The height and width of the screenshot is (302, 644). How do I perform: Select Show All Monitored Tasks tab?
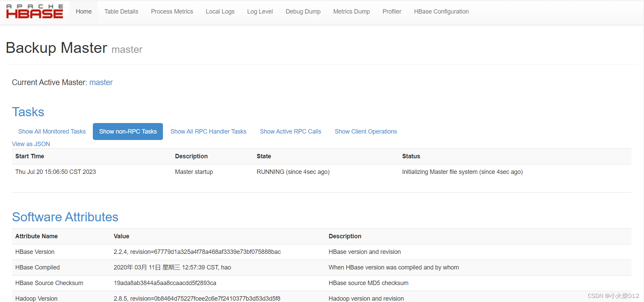coord(52,132)
